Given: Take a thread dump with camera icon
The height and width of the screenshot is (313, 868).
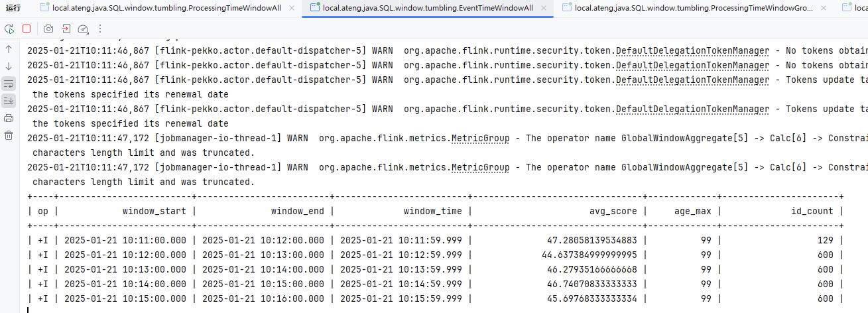Looking at the screenshot, I should coord(48,29).
